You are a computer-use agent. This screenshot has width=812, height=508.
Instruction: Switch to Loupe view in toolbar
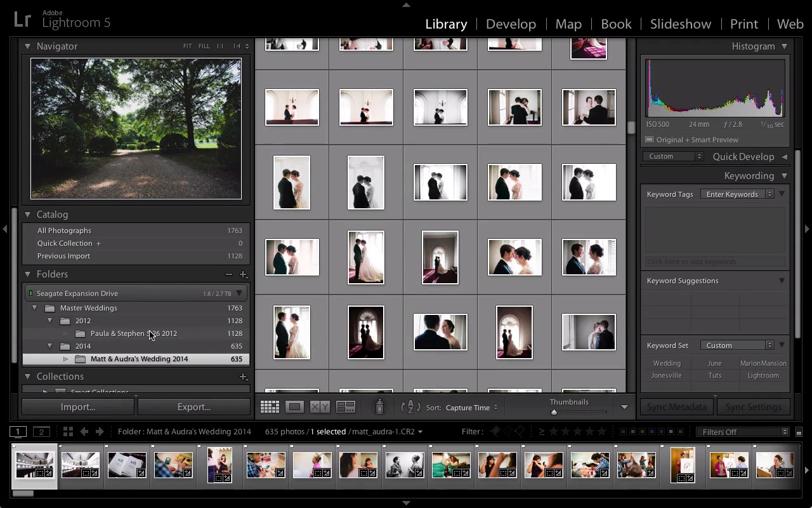click(294, 407)
